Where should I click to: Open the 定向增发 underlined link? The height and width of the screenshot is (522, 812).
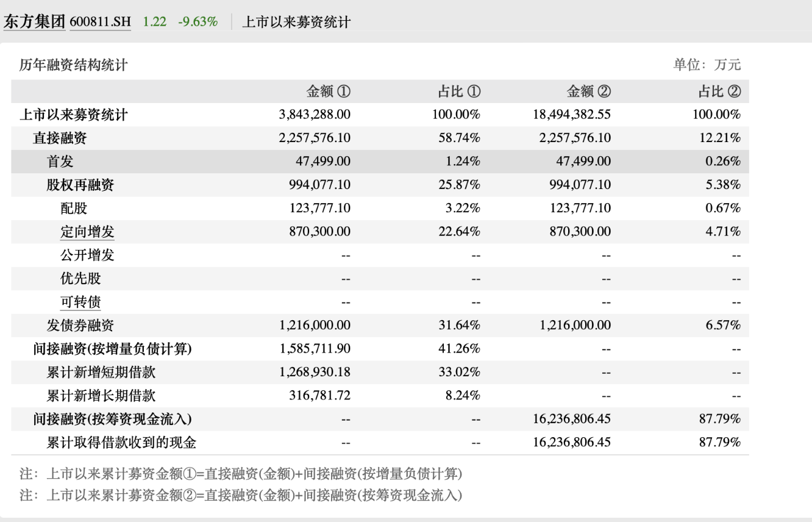click(87, 232)
